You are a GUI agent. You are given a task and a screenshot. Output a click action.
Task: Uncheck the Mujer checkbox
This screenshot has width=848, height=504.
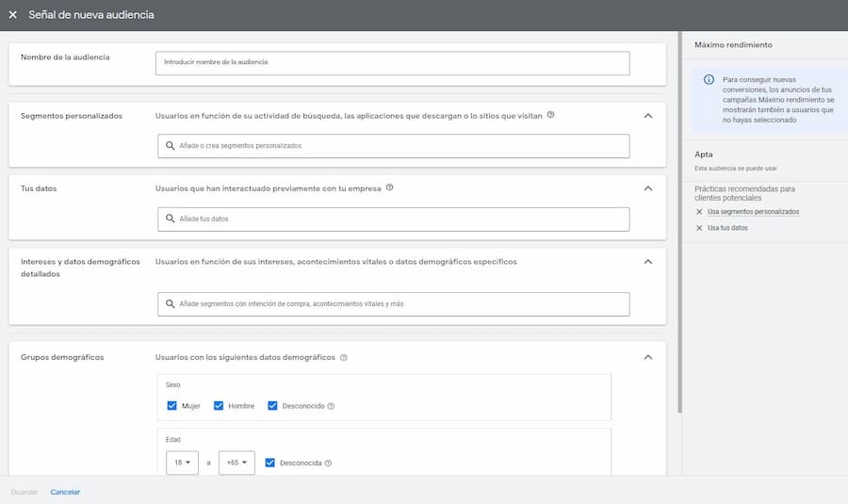[x=171, y=406]
